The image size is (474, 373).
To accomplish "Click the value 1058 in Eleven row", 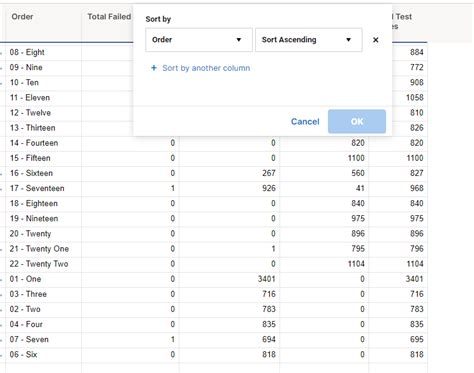I will pos(415,98).
